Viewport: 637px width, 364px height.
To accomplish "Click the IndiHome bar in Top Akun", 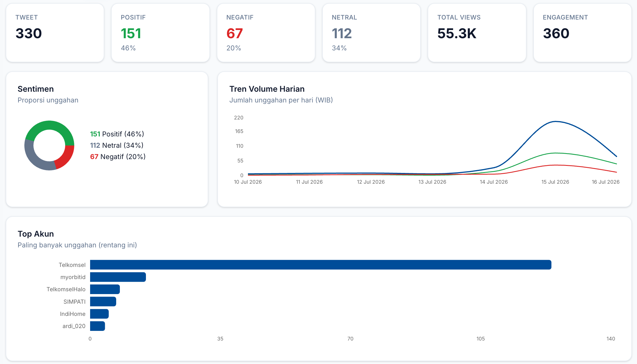I will [x=99, y=314].
